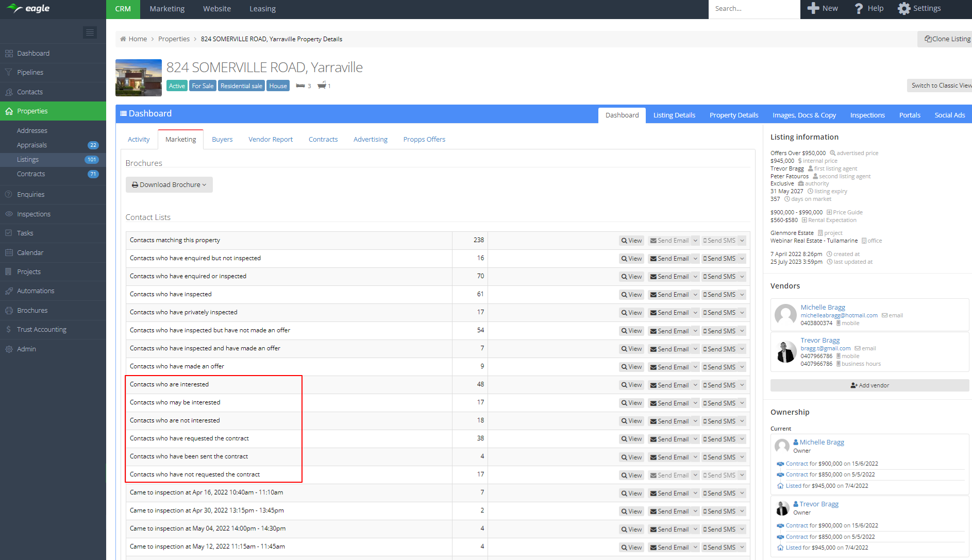
Task: Click the Add vendor button
Action: (869, 385)
